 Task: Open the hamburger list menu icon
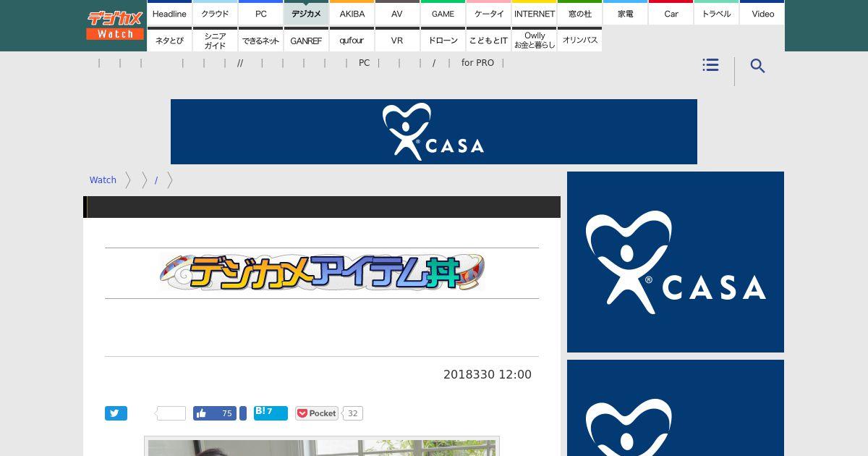(710, 65)
